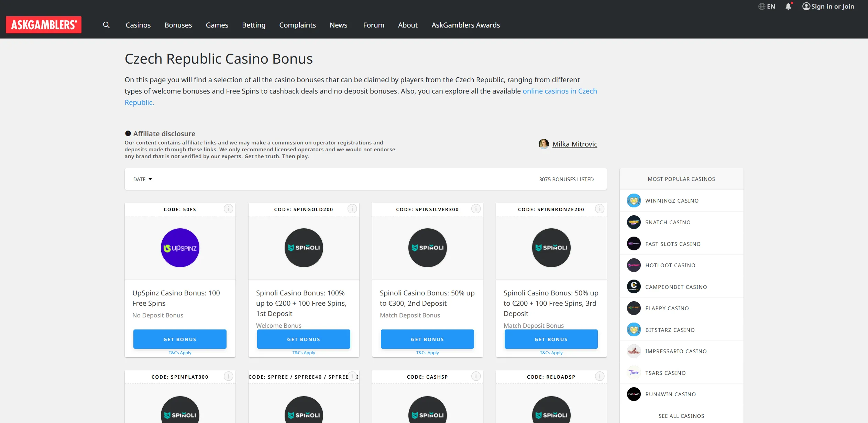Click Get Bonus for UpSpinz 100 Free Spins
The height and width of the screenshot is (423, 868).
180,339
